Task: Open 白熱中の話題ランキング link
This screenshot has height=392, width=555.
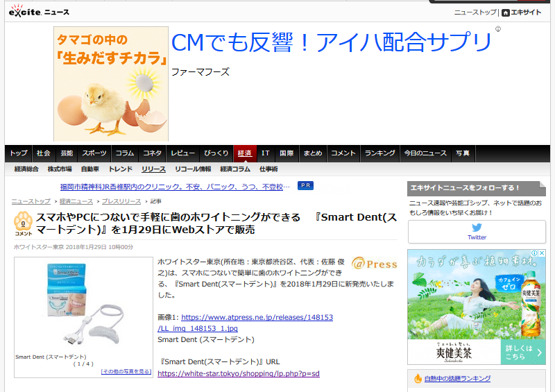Action: click(x=457, y=379)
